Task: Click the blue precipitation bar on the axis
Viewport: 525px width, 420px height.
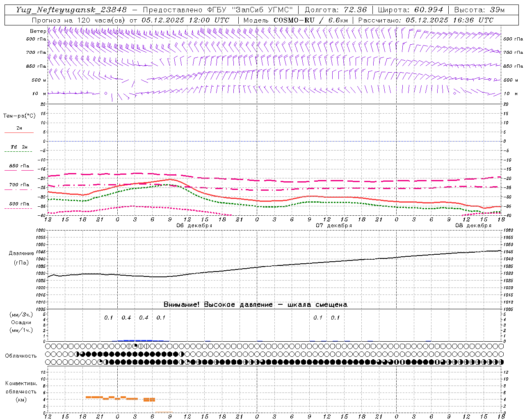Action: pos(139,340)
